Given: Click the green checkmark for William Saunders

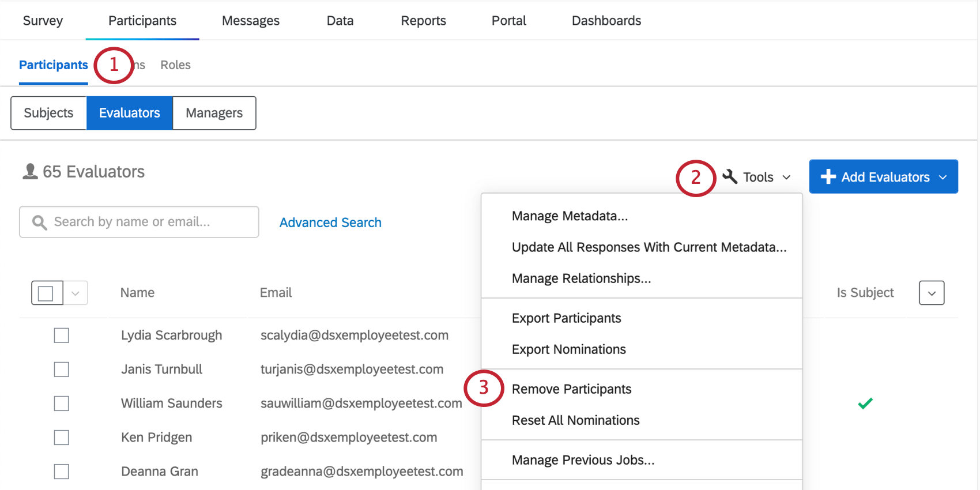Looking at the screenshot, I should tap(865, 404).
